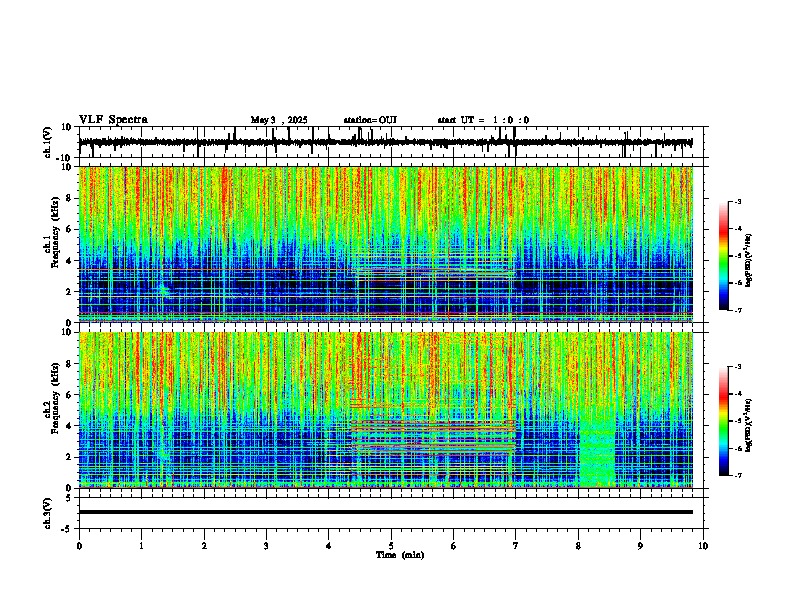
Task: Click time axis tick label "6" at bottom
Action: tap(453, 546)
